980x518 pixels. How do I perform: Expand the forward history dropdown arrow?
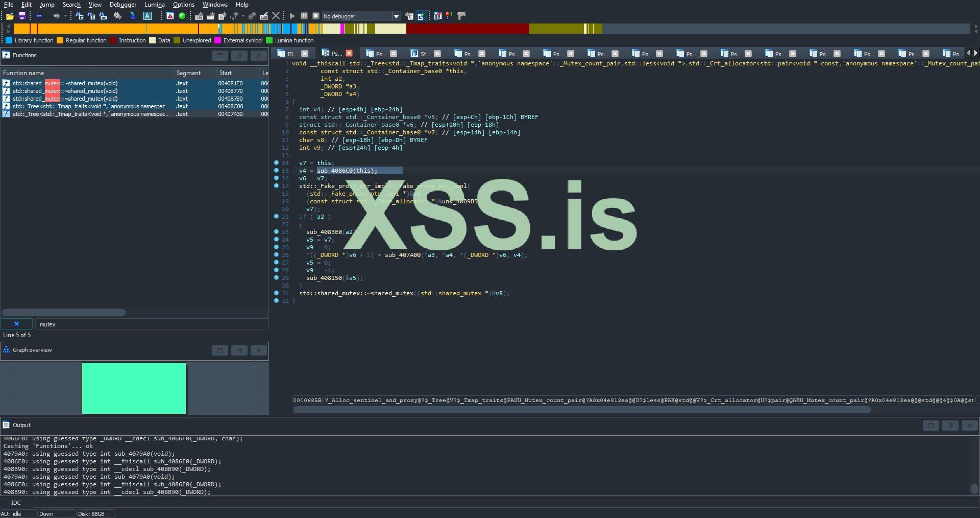point(65,16)
